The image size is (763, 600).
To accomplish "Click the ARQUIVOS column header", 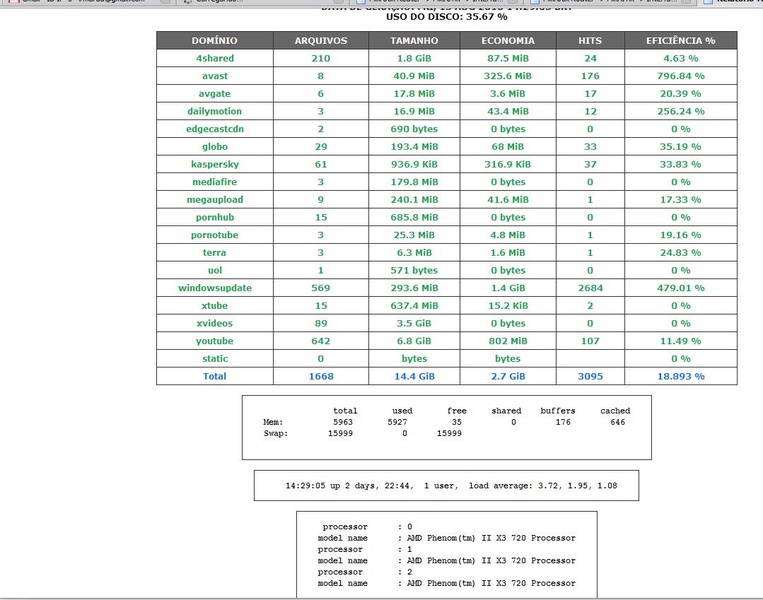I will (321, 40).
